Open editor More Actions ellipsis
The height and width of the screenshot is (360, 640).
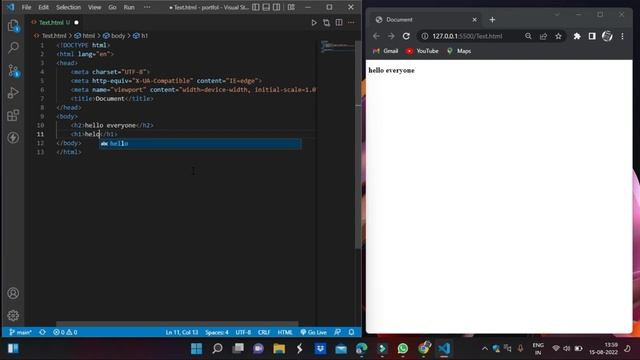point(351,22)
